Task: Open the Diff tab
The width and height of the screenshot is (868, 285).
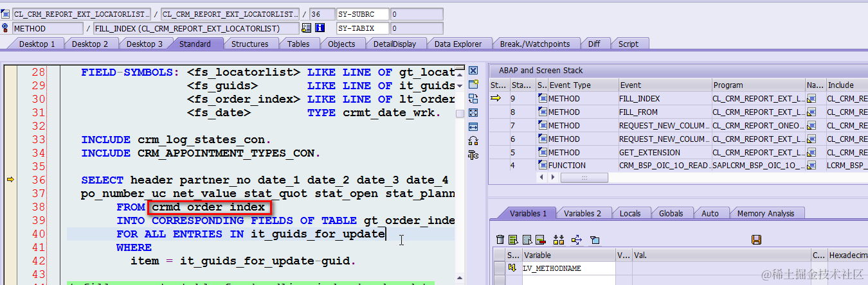Action: [594, 44]
